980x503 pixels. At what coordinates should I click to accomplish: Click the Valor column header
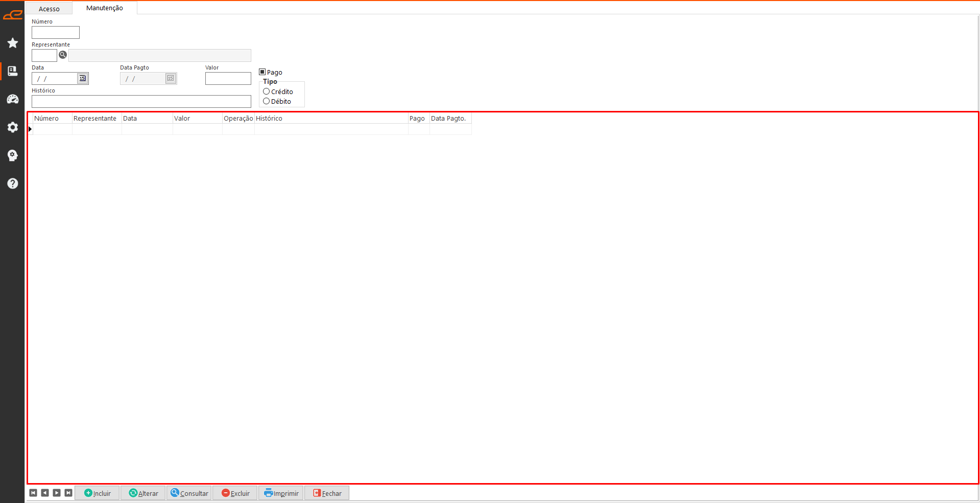point(197,118)
